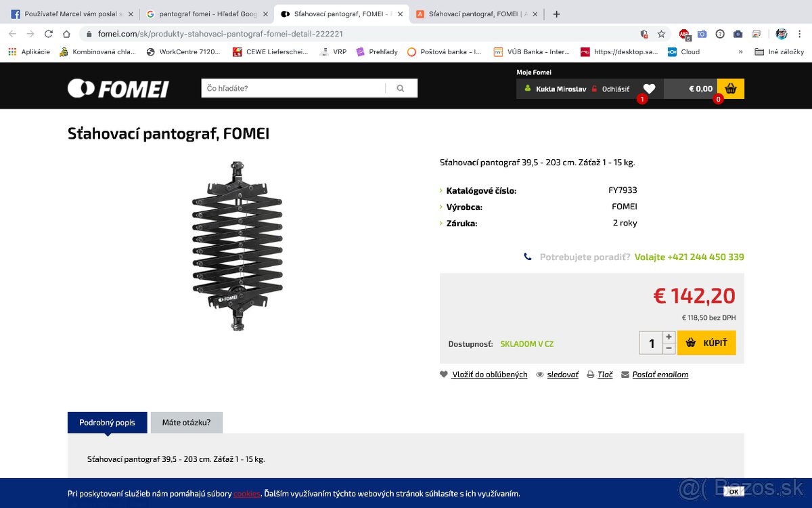Click the browser address bar URL

(x=220, y=34)
